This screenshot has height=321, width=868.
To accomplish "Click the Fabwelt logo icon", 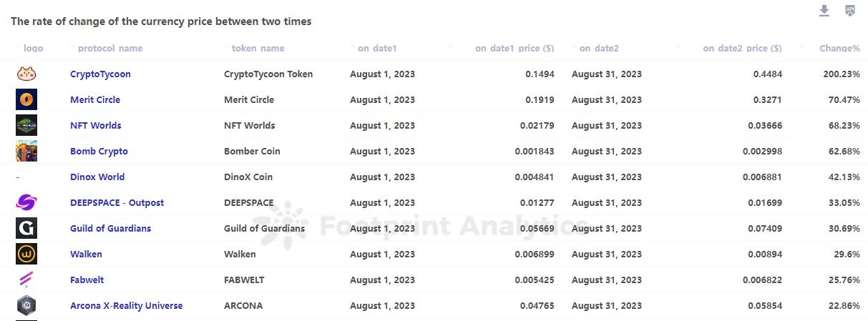I will (26, 280).
